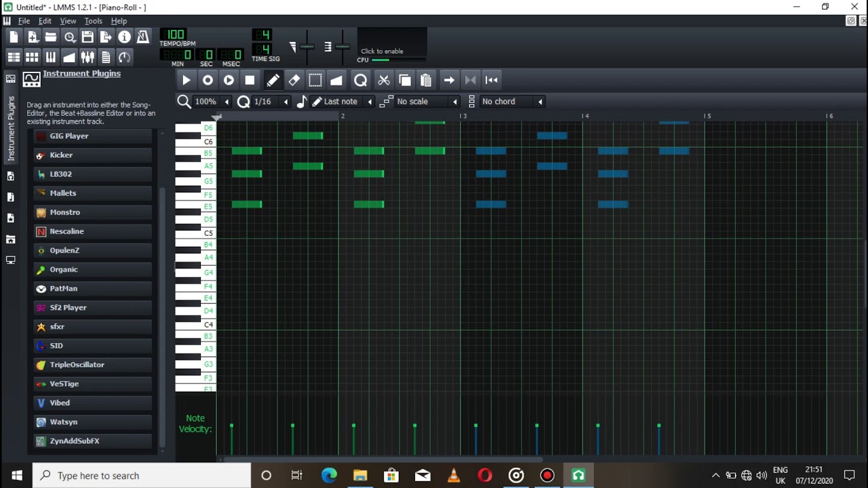This screenshot has height=488, width=868.
Task: Select the Monstro instrument
Action: (93, 213)
